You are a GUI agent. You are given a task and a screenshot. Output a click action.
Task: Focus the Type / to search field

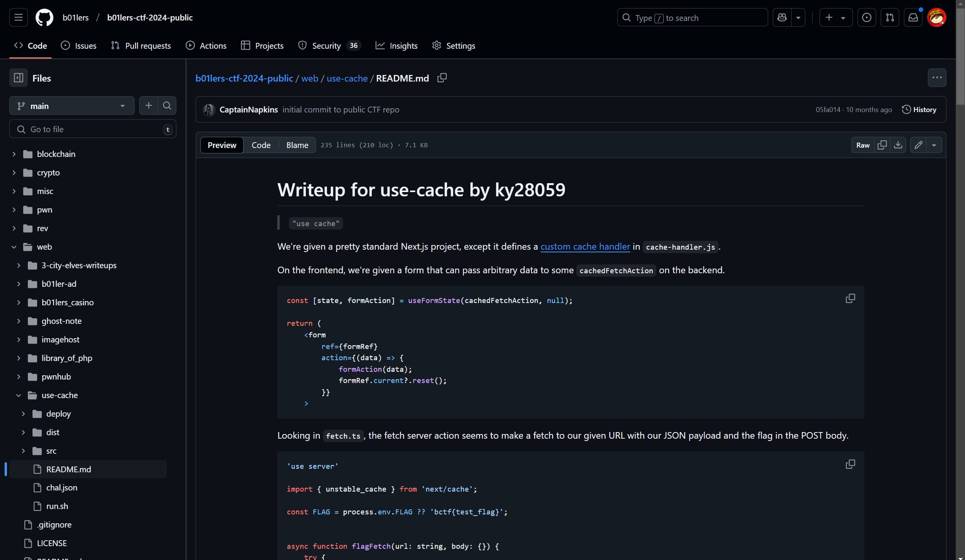coord(692,17)
